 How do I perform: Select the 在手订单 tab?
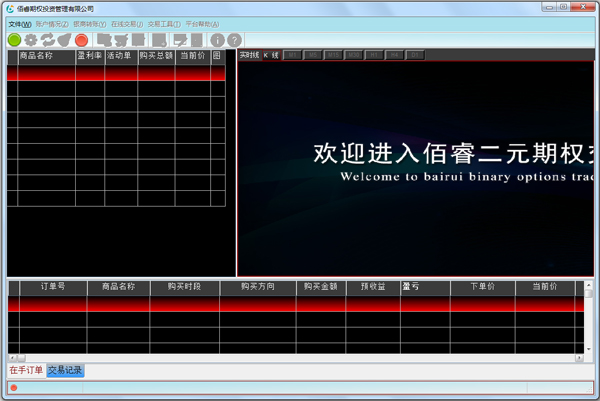tap(26, 370)
